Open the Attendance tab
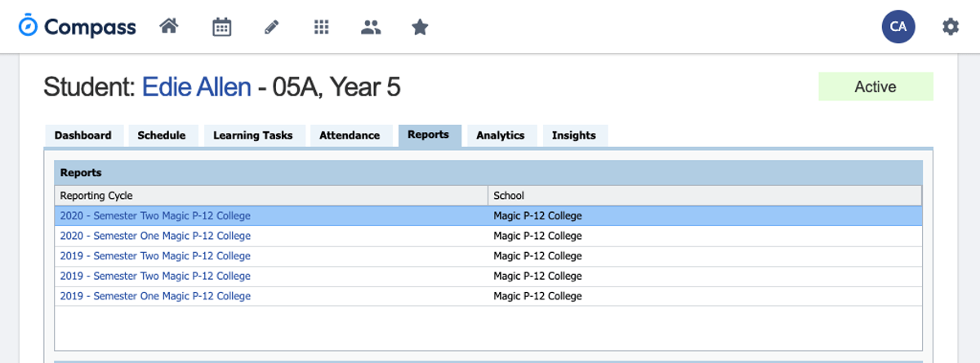 click(350, 135)
